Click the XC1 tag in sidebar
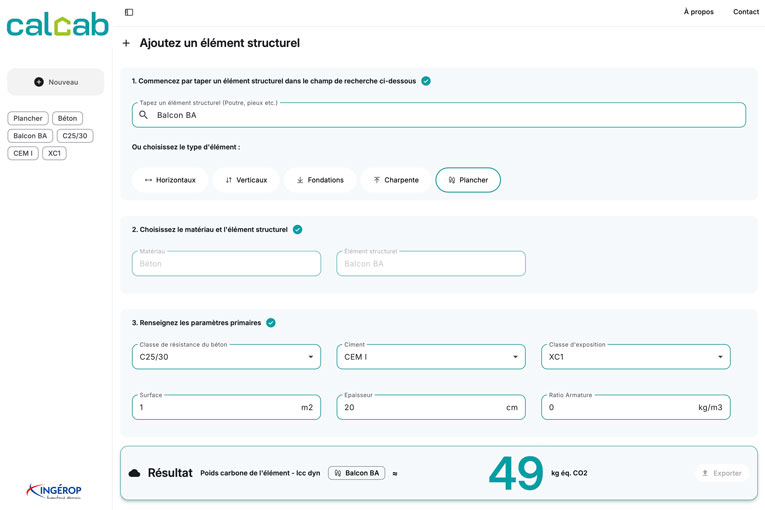Viewport: 765px width, 510px height. (54, 153)
